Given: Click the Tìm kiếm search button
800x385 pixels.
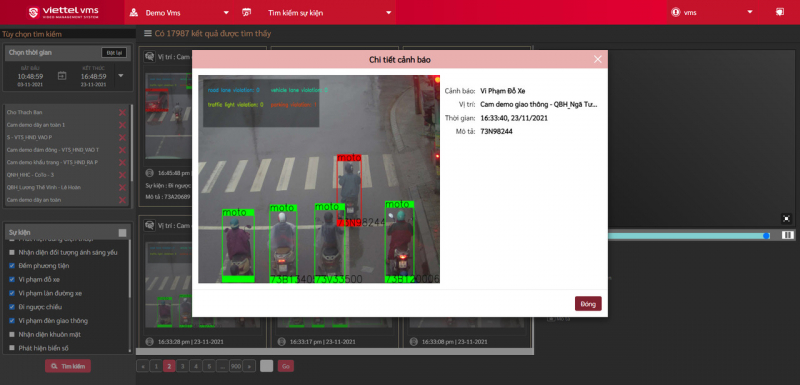Looking at the screenshot, I should pyautogui.click(x=68, y=366).
